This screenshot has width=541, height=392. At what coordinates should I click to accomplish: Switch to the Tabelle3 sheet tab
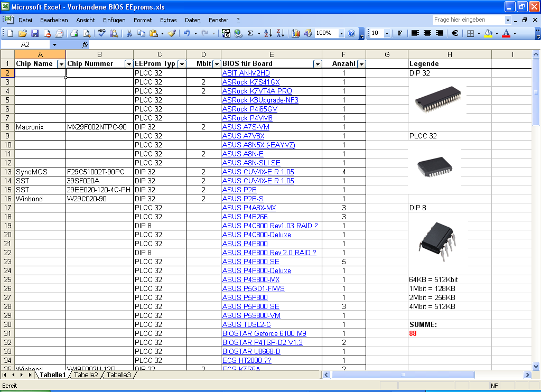tap(118, 375)
